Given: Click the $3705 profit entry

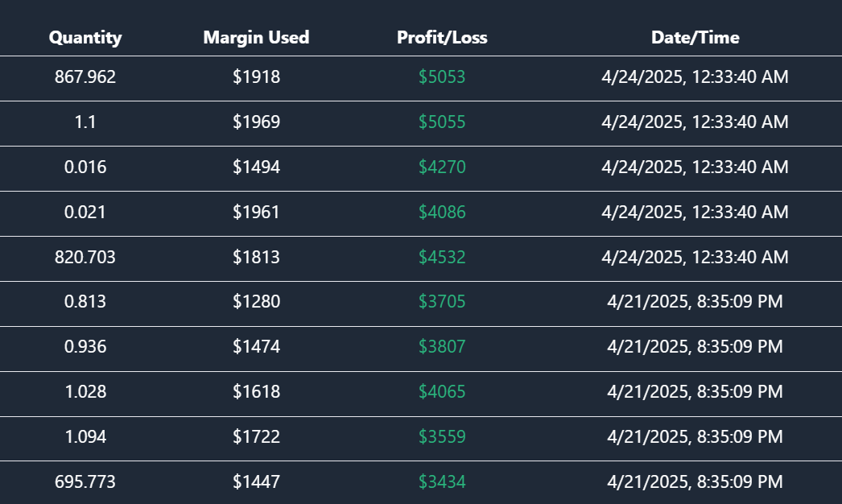Looking at the screenshot, I should 442,302.
